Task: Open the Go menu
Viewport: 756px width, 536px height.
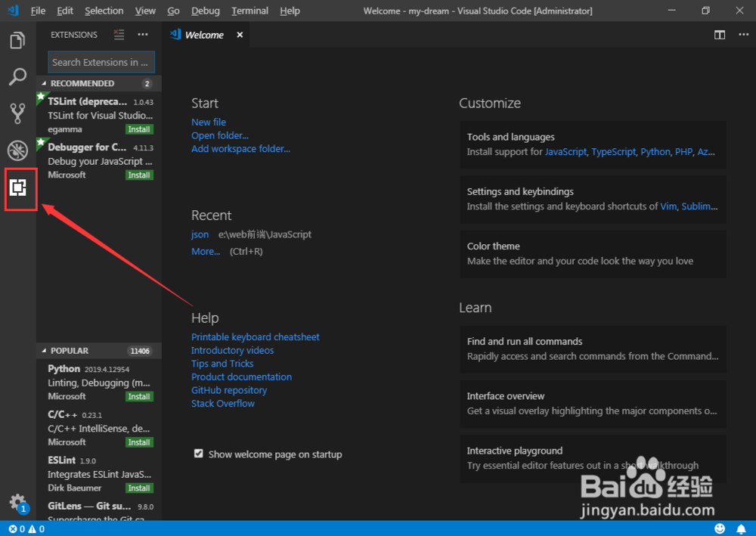Action: pos(173,11)
